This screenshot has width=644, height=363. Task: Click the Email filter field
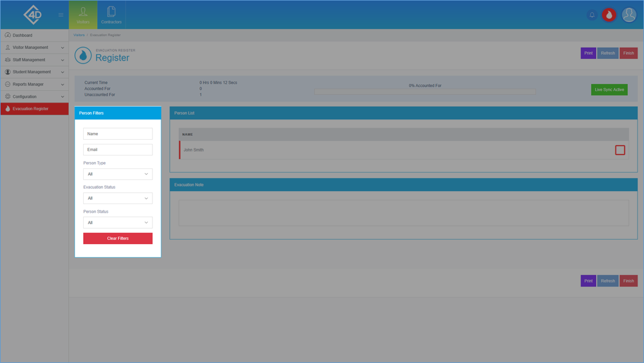tap(118, 150)
